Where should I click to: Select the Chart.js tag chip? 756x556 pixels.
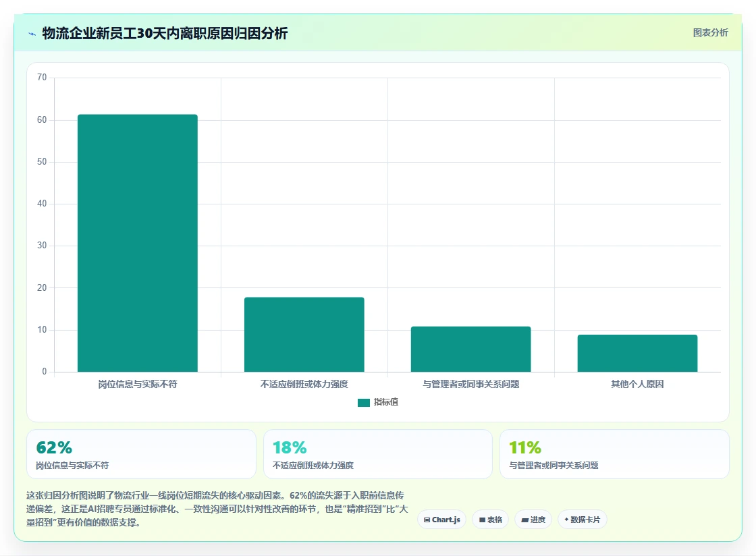[441, 520]
